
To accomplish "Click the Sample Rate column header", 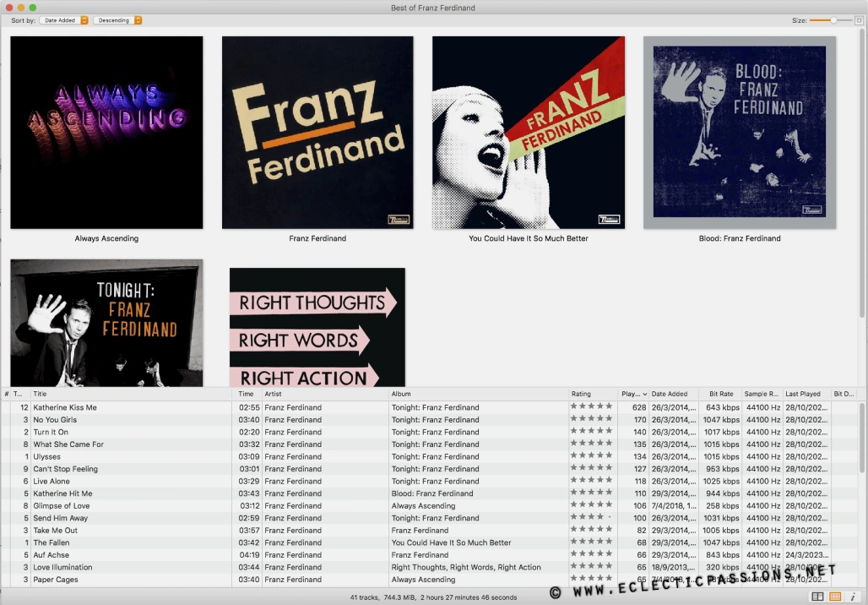I will (x=761, y=394).
